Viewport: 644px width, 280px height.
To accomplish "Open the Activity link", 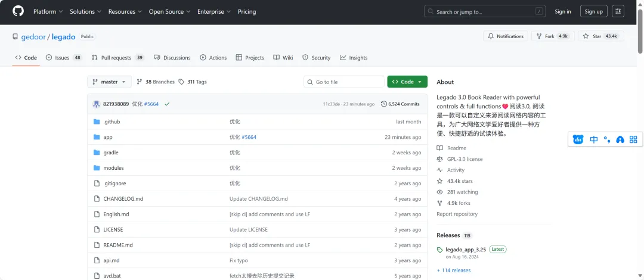I will click(x=451, y=170).
